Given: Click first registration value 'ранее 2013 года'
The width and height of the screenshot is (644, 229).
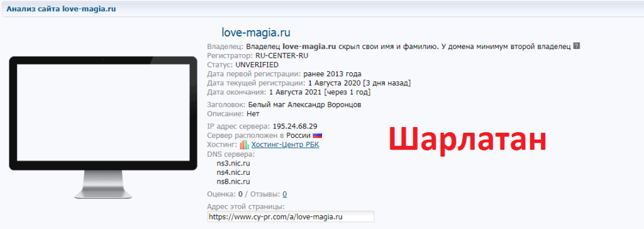Looking at the screenshot, I should pos(332,74).
